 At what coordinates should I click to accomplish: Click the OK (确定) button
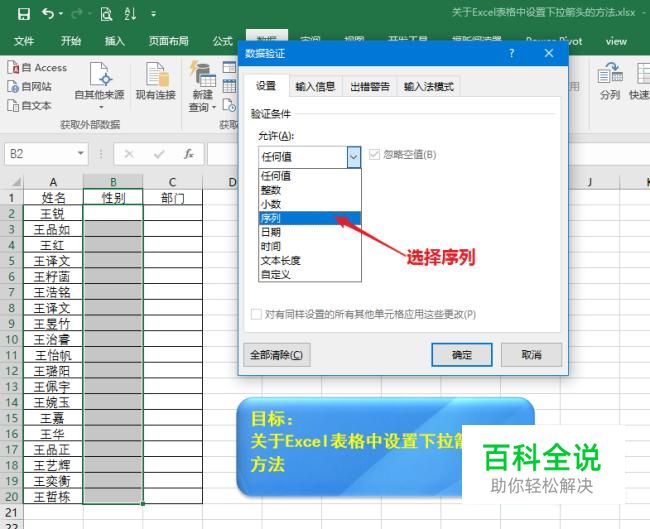click(462, 355)
